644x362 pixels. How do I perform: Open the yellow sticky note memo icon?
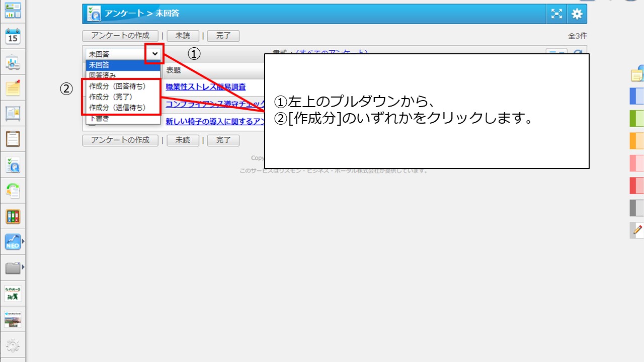[x=13, y=88]
